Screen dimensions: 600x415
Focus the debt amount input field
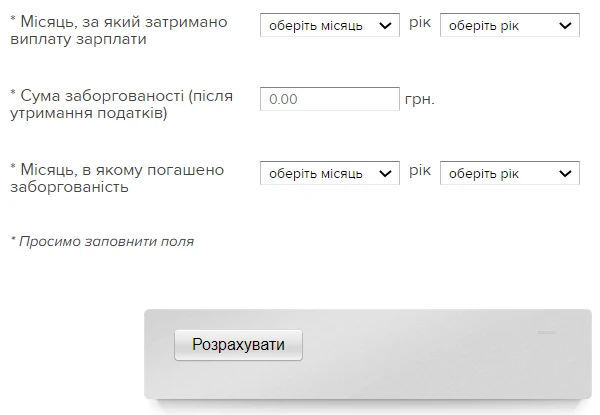(x=330, y=100)
